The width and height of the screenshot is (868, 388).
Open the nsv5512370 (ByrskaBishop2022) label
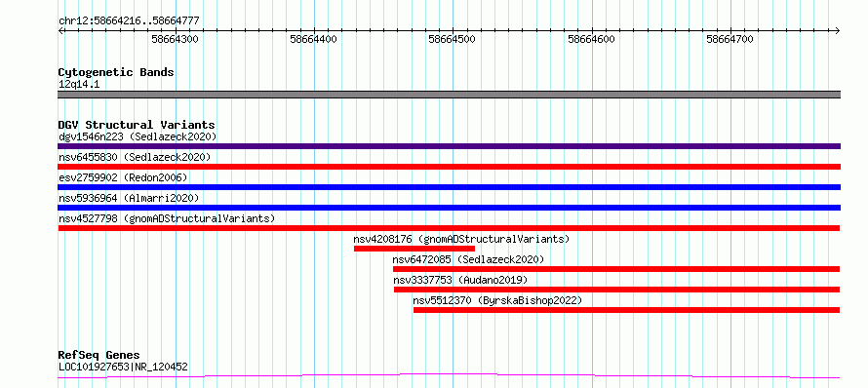point(497,300)
